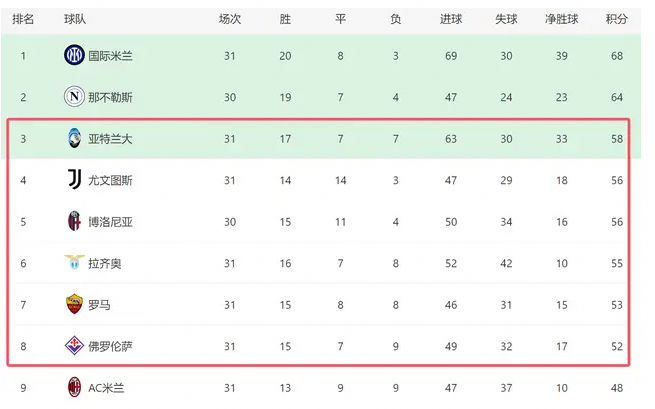The height and width of the screenshot is (409, 655).
Task: Open the 尤文图斯 team name link
Action: [x=110, y=180]
